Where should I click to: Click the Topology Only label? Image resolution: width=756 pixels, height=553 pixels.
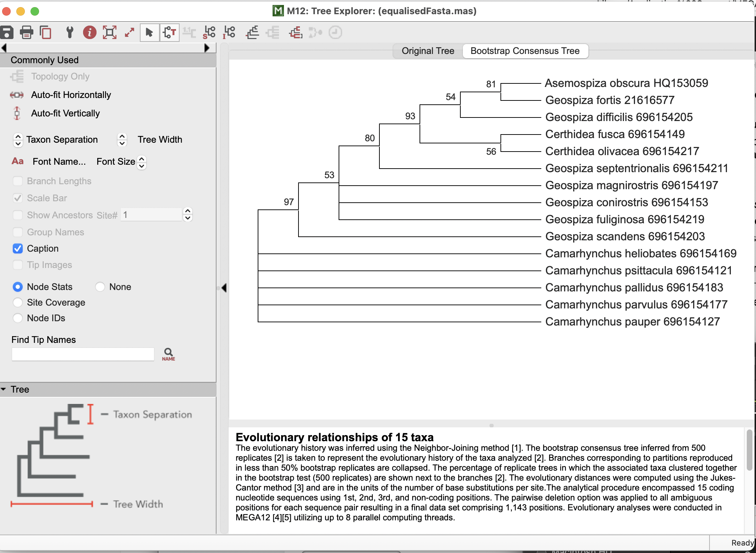pos(60,76)
